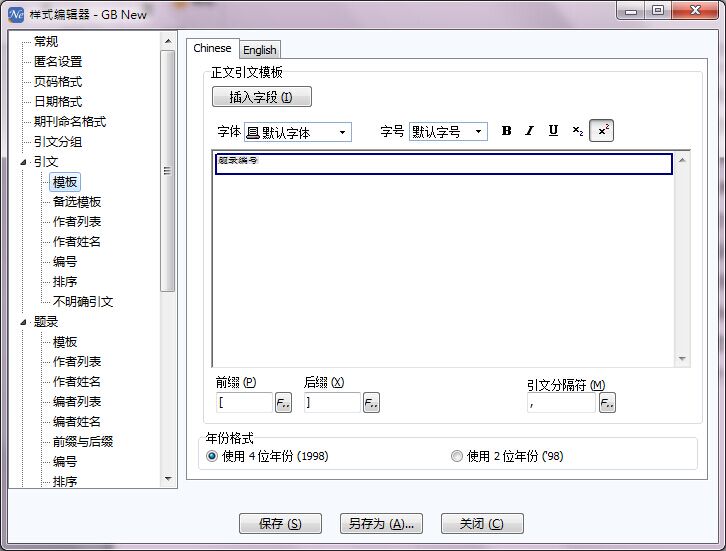
Task: Select 页码格式 in the tree
Action: click(58, 82)
